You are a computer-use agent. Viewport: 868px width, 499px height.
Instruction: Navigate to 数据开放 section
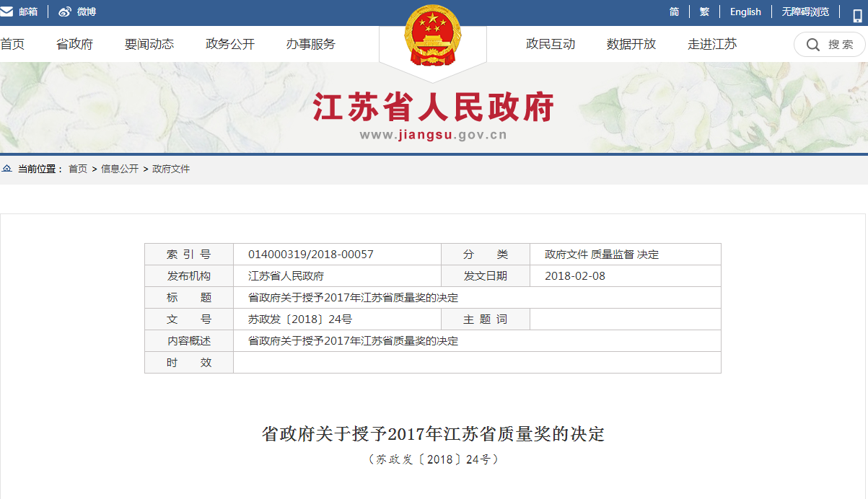pyautogui.click(x=631, y=44)
